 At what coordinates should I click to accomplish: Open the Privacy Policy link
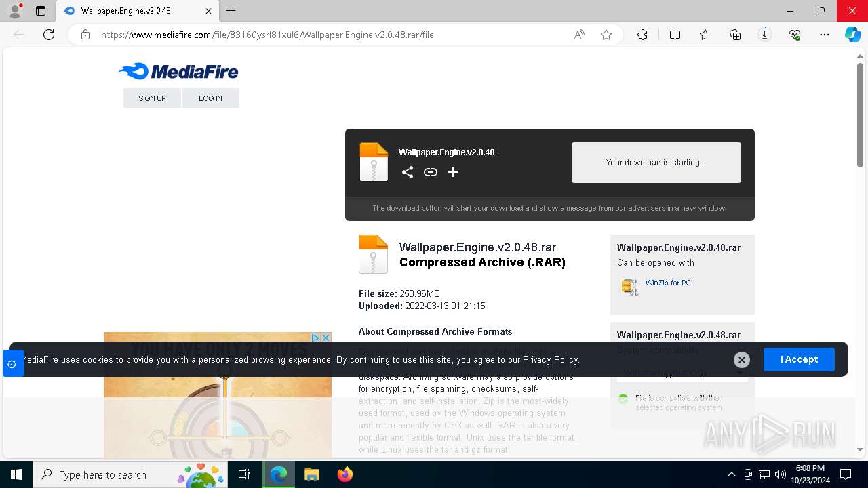point(551,359)
